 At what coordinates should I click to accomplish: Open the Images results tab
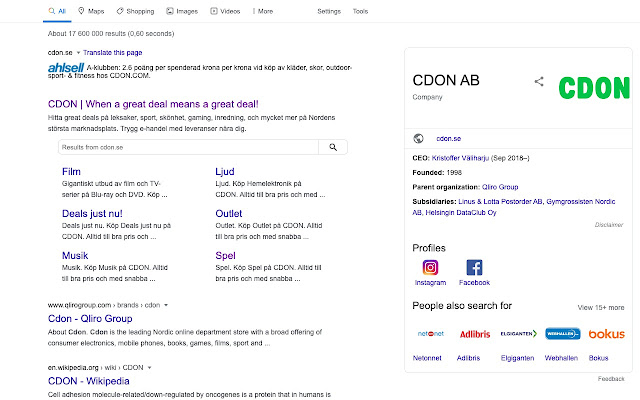click(x=182, y=11)
